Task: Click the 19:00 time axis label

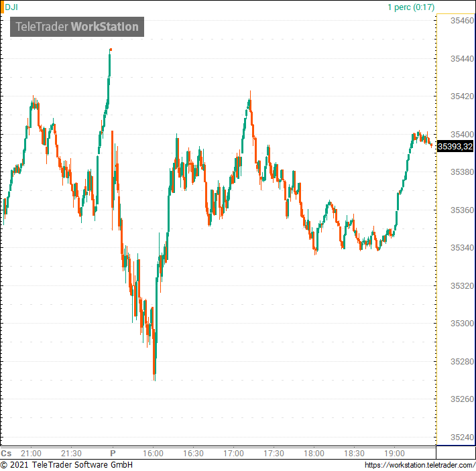Action: pyautogui.click(x=394, y=454)
